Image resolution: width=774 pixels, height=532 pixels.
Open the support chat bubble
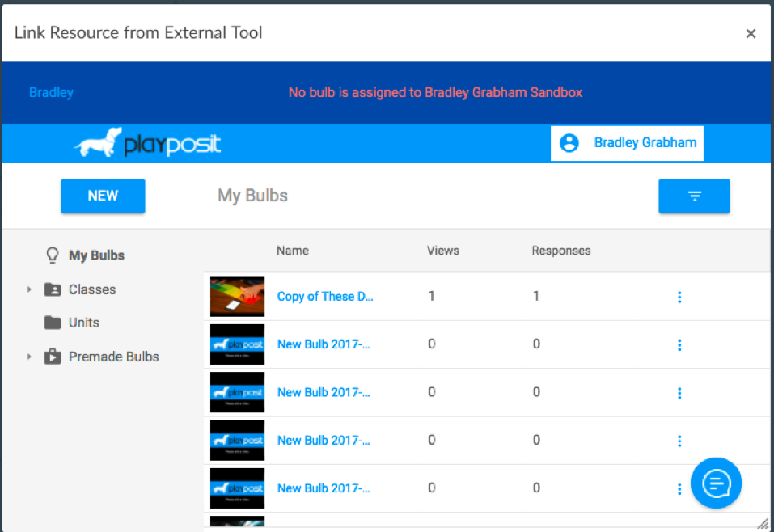pos(716,483)
